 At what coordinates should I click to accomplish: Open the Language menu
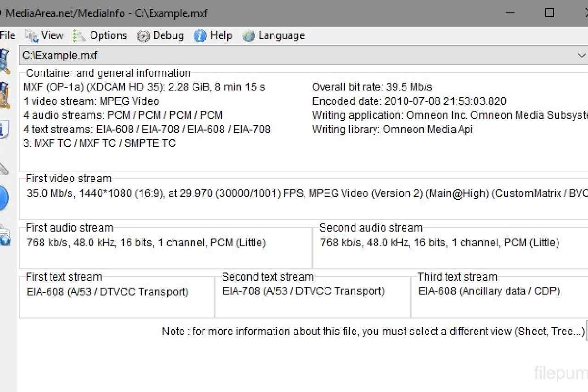tap(273, 35)
